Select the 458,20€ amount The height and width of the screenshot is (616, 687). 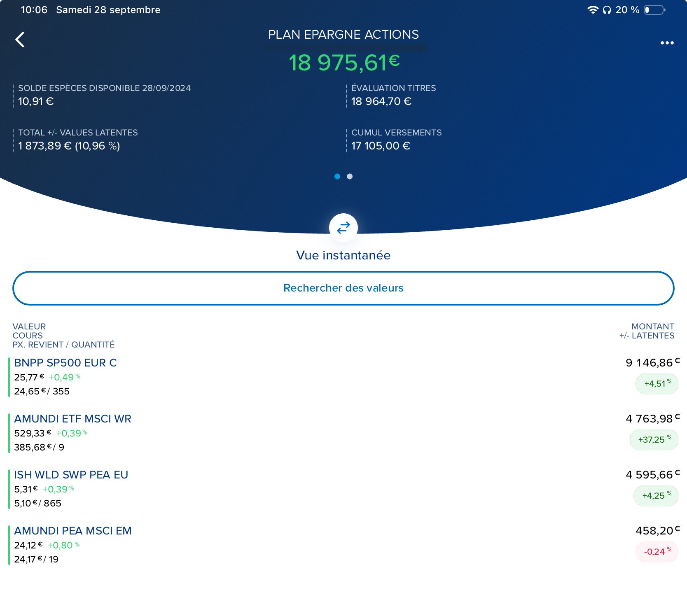click(658, 531)
